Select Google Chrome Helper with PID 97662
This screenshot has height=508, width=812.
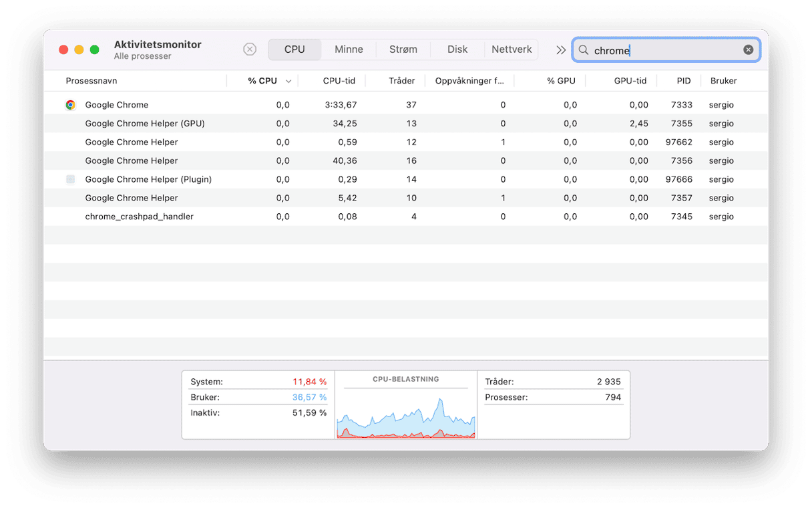click(x=406, y=142)
